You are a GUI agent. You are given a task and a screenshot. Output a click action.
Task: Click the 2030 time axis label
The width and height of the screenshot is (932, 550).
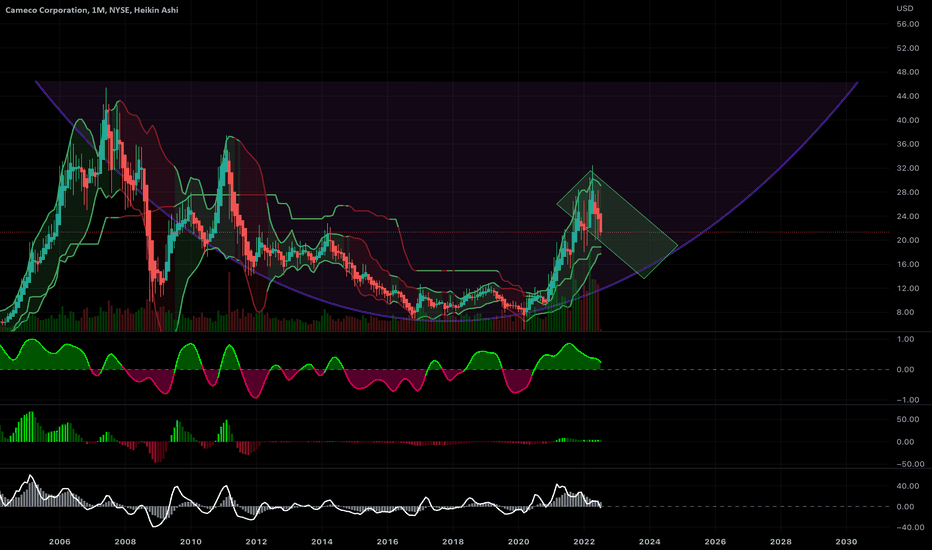click(846, 542)
